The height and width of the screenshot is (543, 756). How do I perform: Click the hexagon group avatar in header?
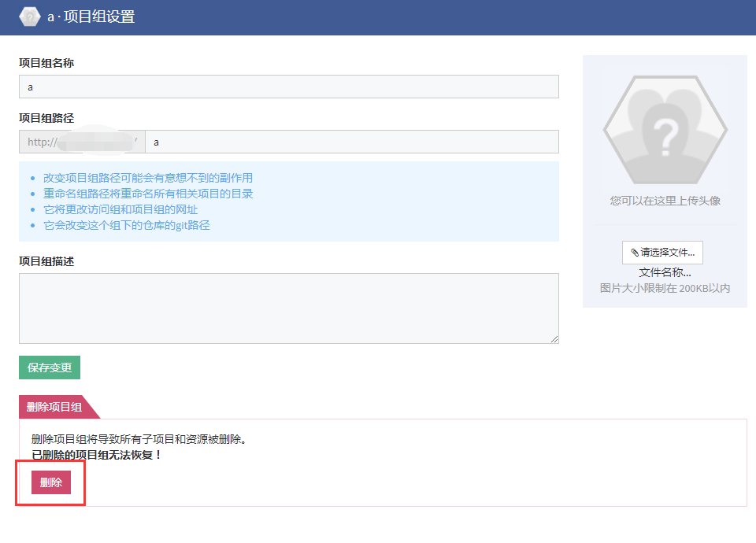click(30, 17)
